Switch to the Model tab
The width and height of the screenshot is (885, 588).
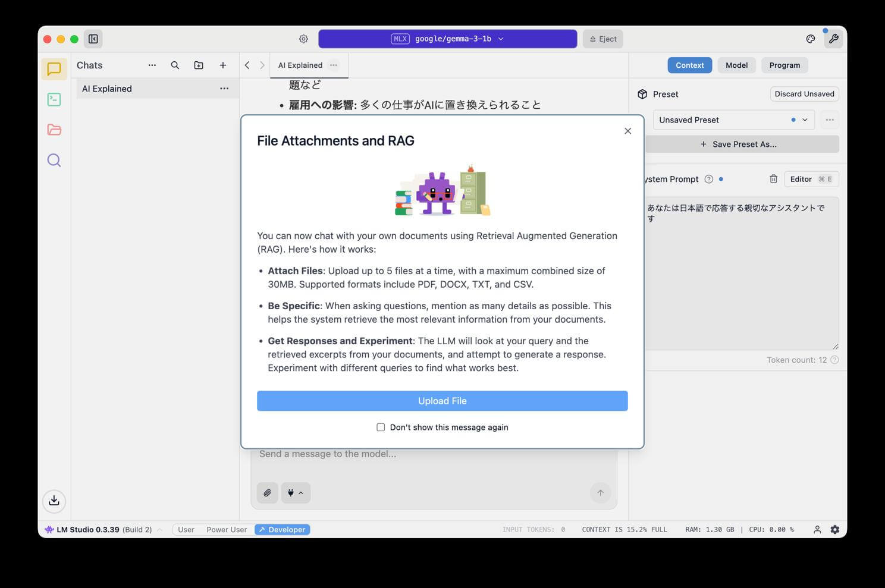pos(736,65)
